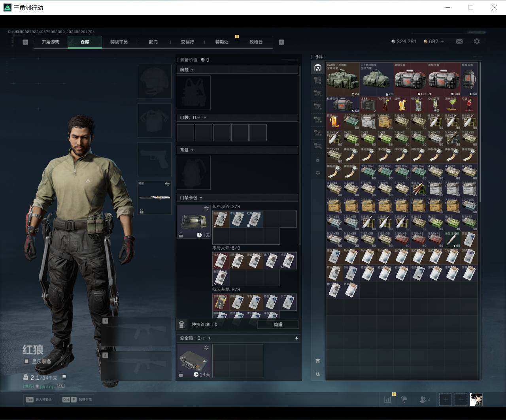The height and width of the screenshot is (420, 506).
Task: Open the player avatar profile
Action: (x=476, y=399)
